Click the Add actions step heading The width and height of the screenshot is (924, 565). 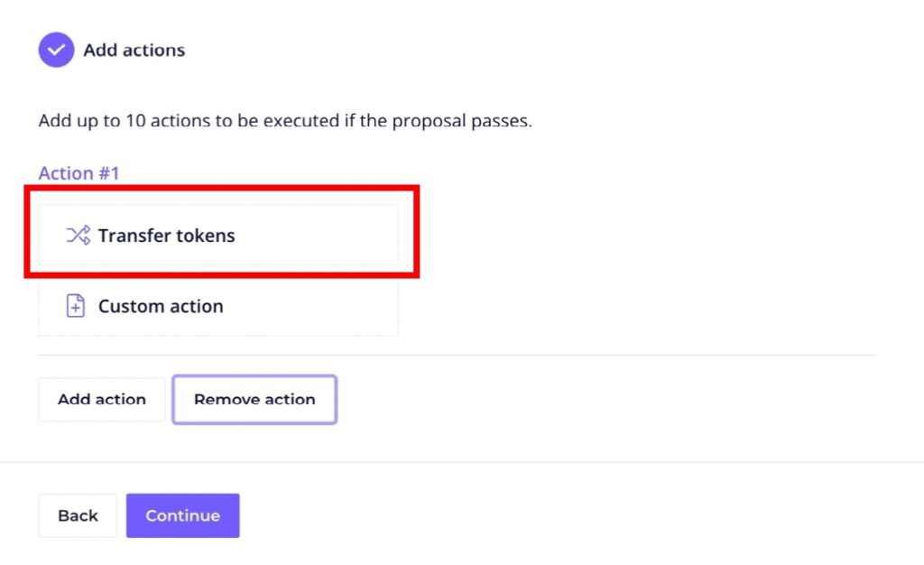coord(134,51)
